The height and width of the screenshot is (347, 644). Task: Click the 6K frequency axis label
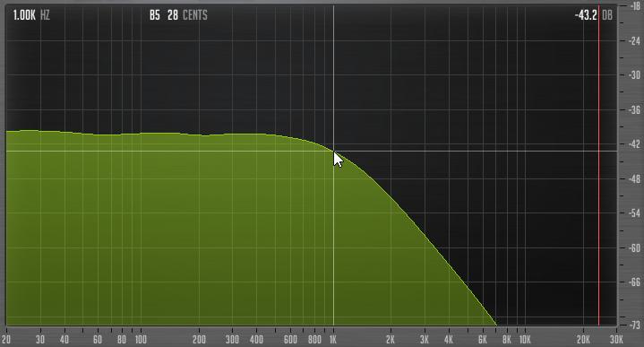(483, 340)
